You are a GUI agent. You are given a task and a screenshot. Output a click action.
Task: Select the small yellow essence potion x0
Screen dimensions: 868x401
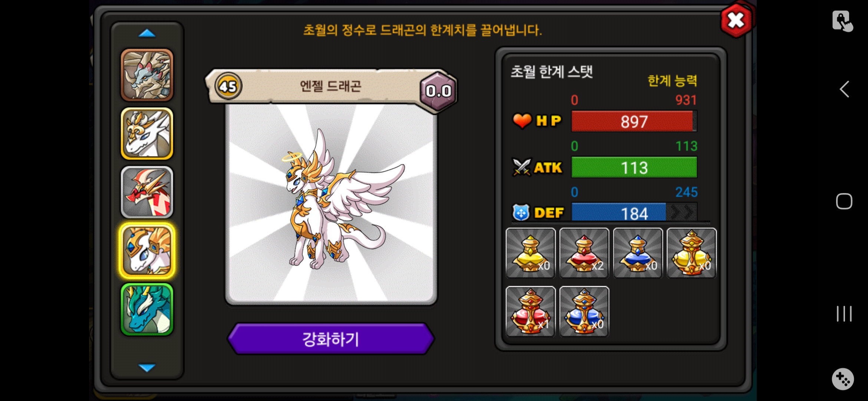(x=530, y=253)
